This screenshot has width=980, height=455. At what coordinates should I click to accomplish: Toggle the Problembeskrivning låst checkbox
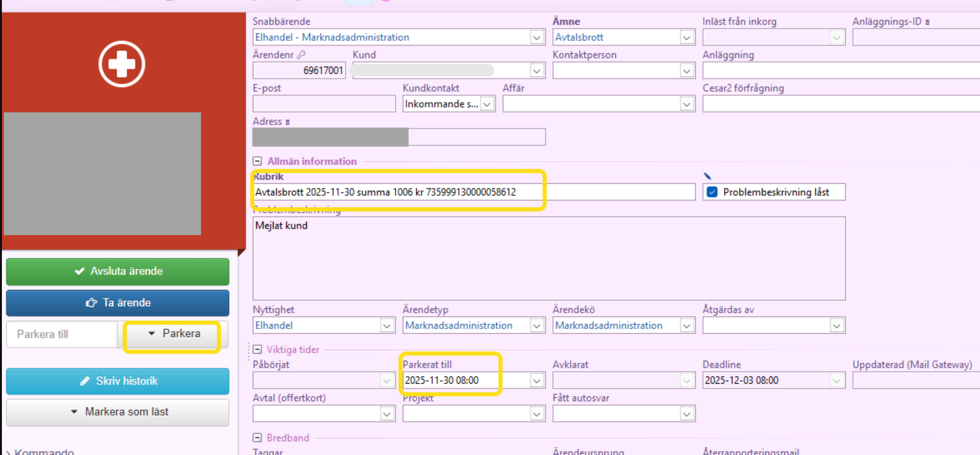pos(712,192)
